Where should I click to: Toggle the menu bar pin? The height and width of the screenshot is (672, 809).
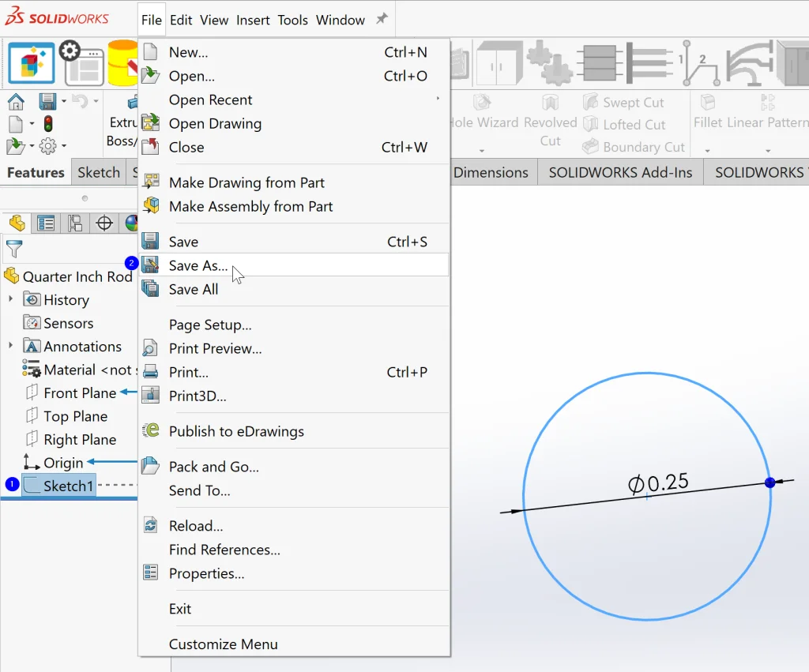pos(382,20)
